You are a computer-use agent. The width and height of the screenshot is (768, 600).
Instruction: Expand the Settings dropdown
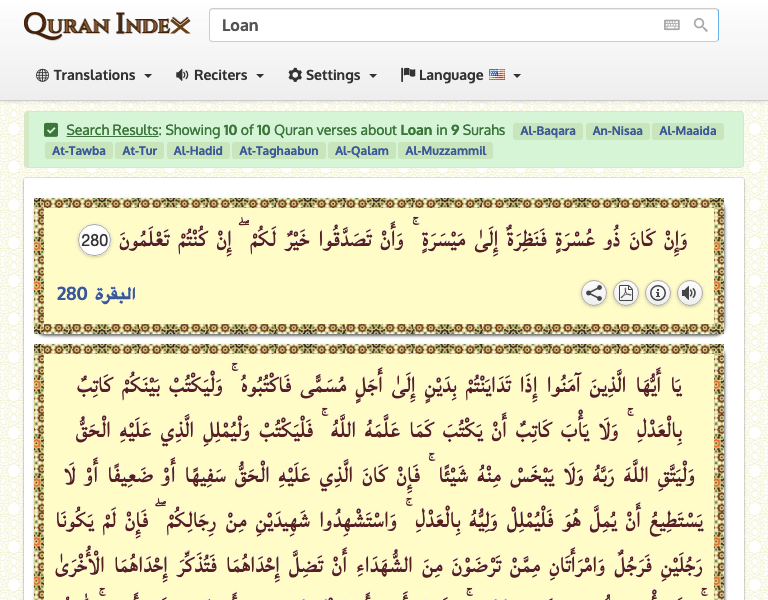(x=333, y=75)
